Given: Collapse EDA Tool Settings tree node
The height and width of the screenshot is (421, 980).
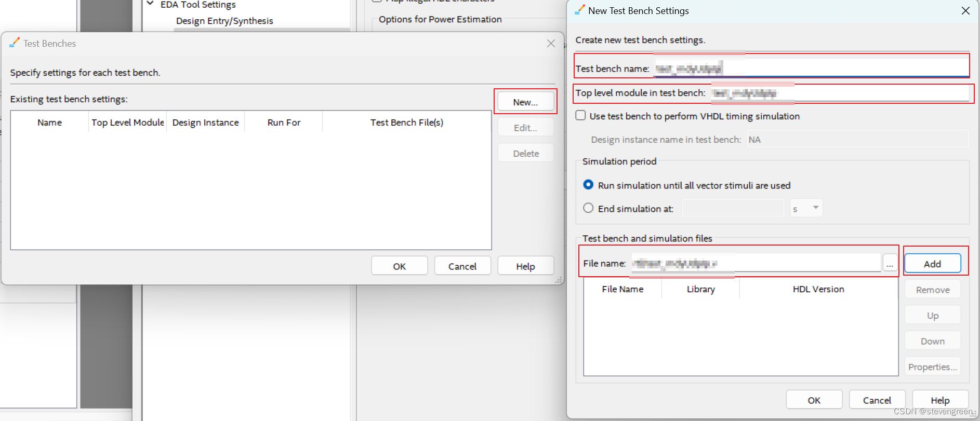Looking at the screenshot, I should (x=150, y=4).
